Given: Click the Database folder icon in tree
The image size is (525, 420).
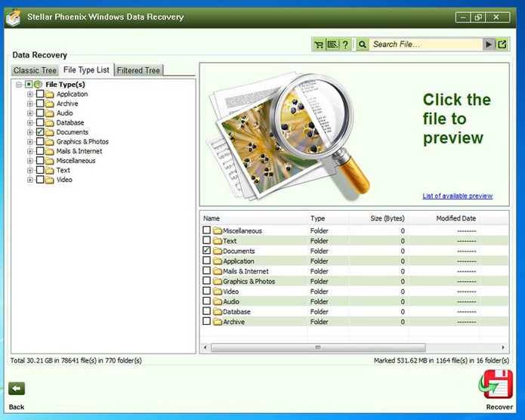Looking at the screenshot, I should (50, 122).
